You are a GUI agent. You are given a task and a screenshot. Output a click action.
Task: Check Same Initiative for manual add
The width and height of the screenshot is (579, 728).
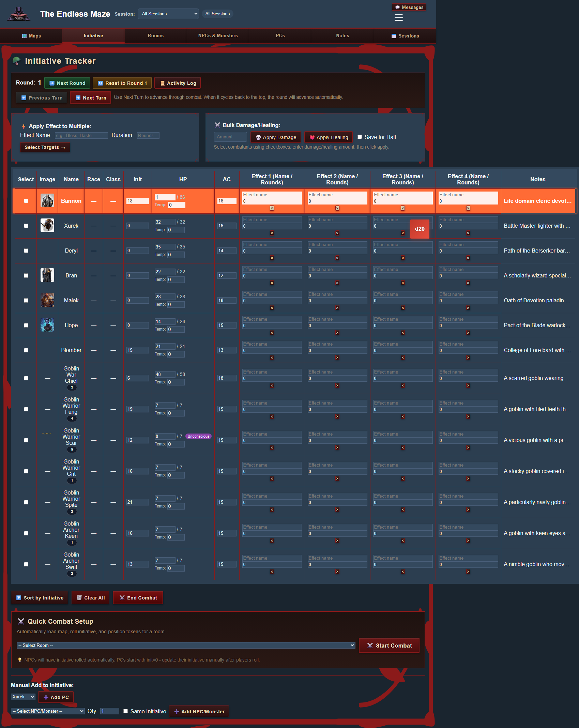[125, 711]
